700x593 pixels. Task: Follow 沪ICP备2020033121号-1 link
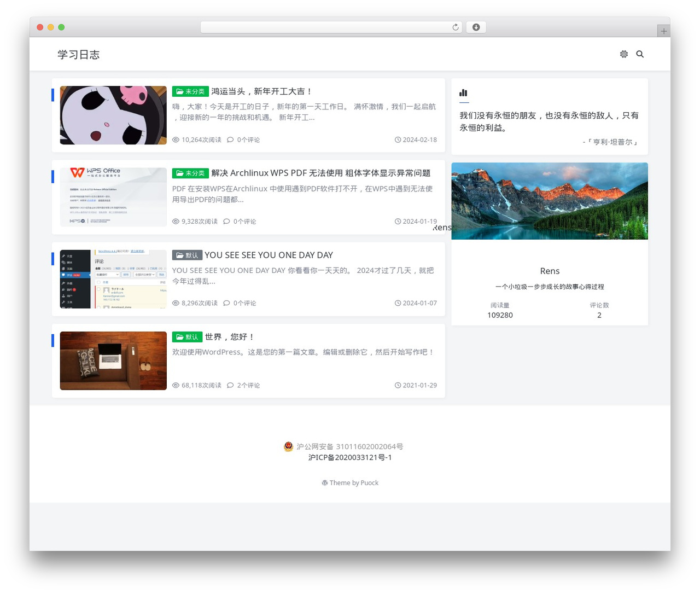(x=350, y=457)
